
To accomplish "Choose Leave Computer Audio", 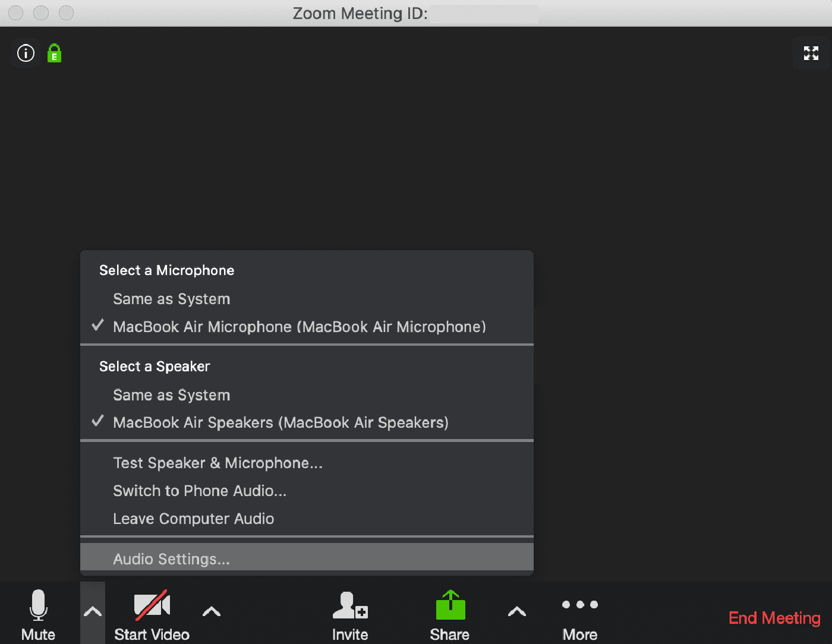I will [193, 519].
